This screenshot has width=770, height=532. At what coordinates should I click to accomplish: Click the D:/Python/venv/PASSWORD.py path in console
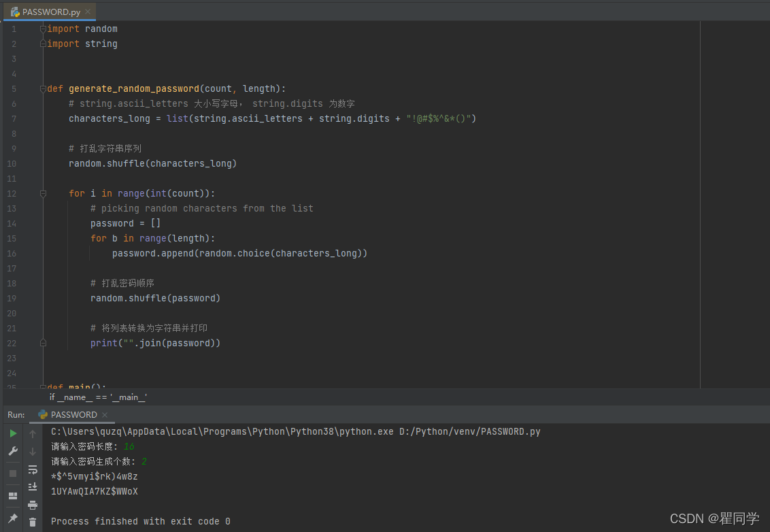(x=469, y=431)
